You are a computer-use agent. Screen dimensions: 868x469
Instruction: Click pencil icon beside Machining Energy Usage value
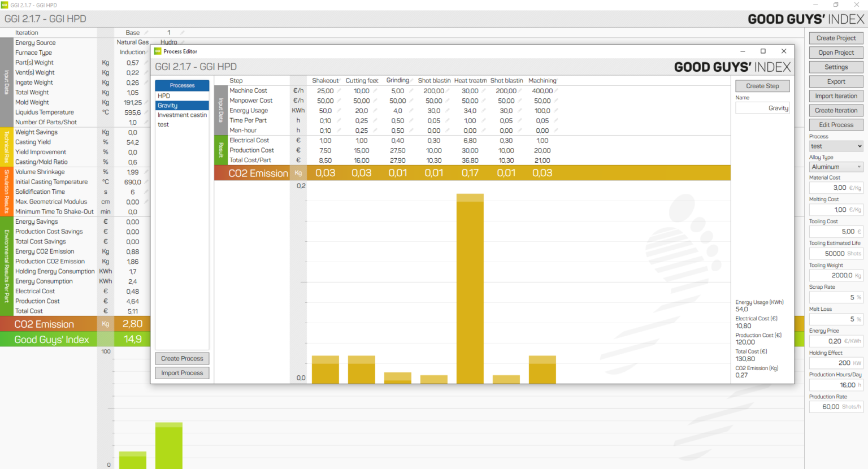click(x=556, y=111)
